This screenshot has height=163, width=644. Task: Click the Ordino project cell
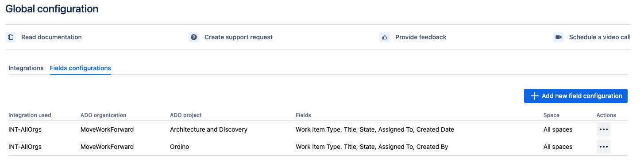click(x=179, y=147)
